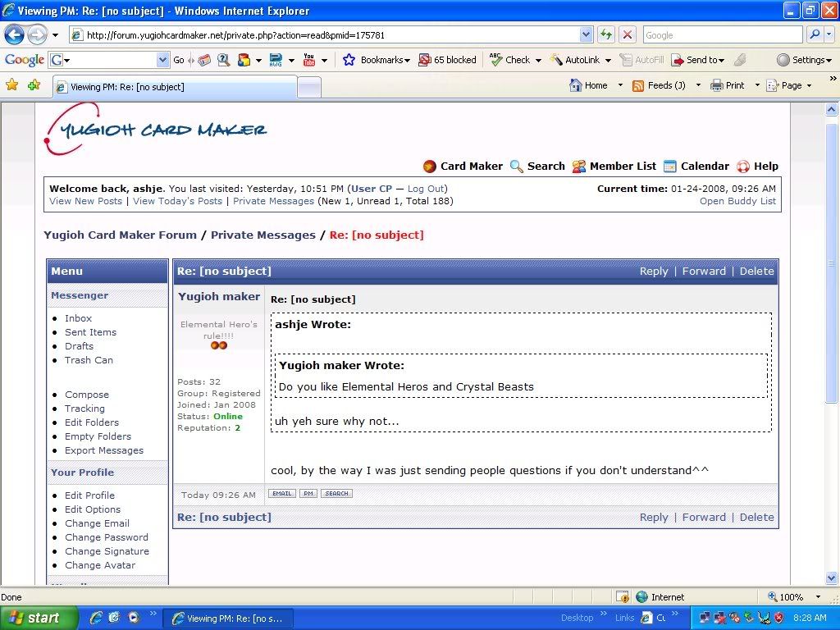The width and height of the screenshot is (840, 630).
Task: Click the Windows Start button
Action: (35, 619)
